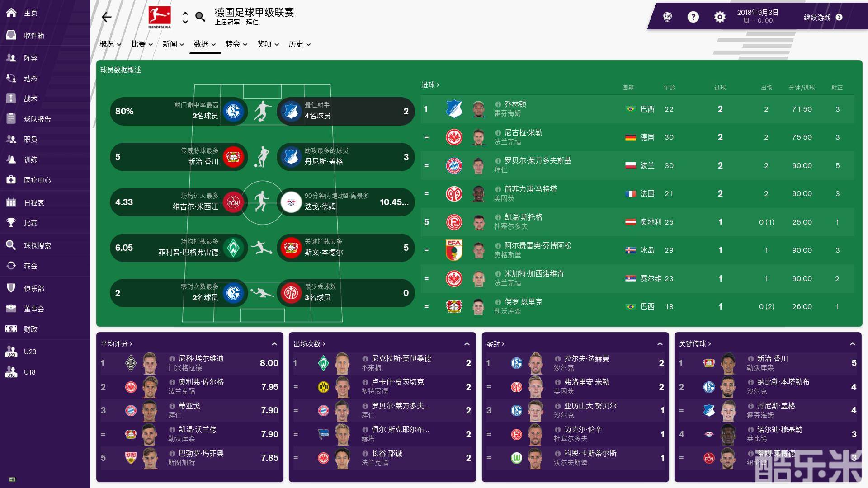The width and height of the screenshot is (868, 488).
Task: Collapse the 关键传球 panel
Action: [852, 344]
